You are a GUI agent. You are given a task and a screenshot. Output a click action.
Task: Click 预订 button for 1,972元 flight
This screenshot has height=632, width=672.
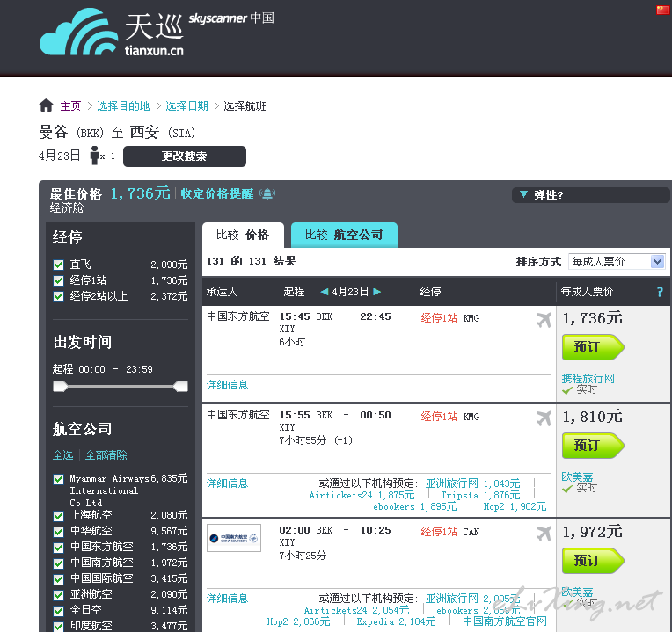pos(593,561)
